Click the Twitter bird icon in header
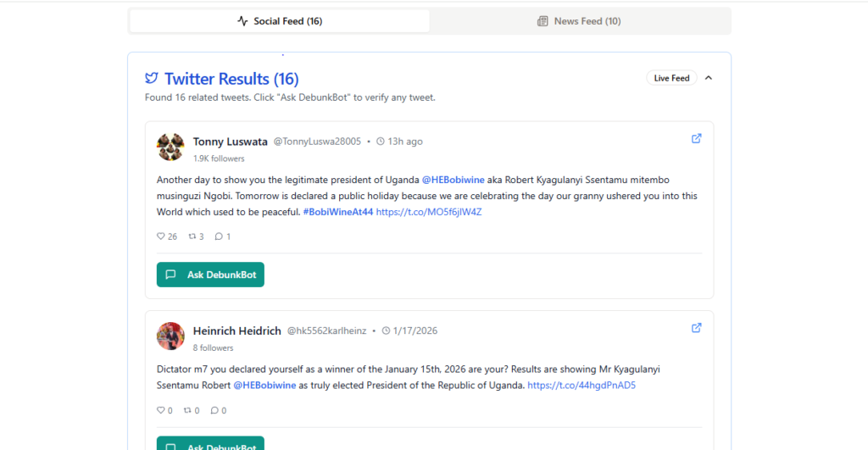Image resolution: width=868 pixels, height=450 pixels. [x=152, y=79]
